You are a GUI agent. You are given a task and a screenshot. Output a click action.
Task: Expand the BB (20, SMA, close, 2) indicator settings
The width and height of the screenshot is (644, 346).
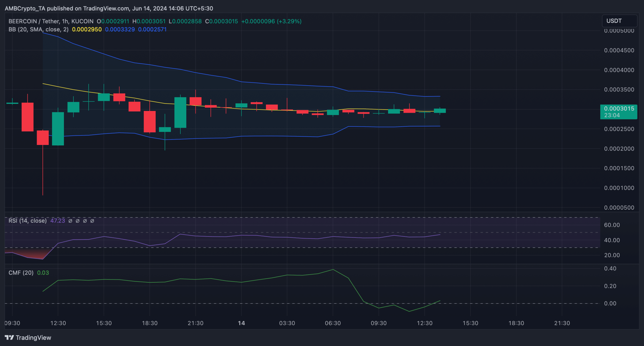coord(38,29)
